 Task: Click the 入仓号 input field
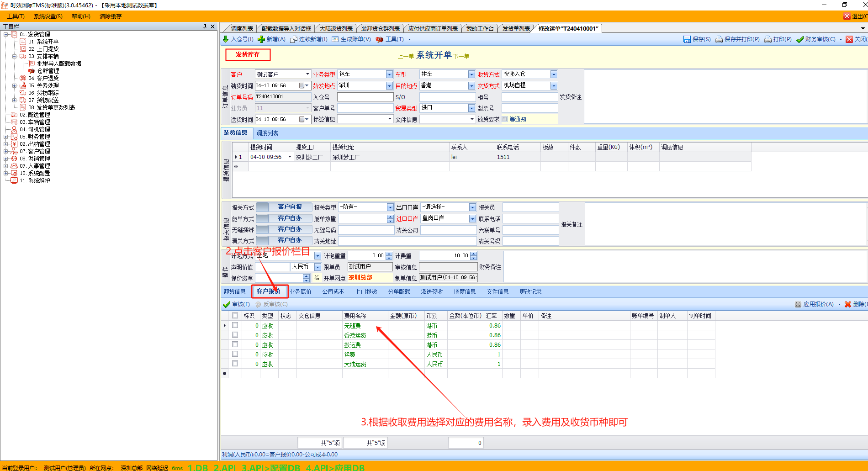[365, 97]
